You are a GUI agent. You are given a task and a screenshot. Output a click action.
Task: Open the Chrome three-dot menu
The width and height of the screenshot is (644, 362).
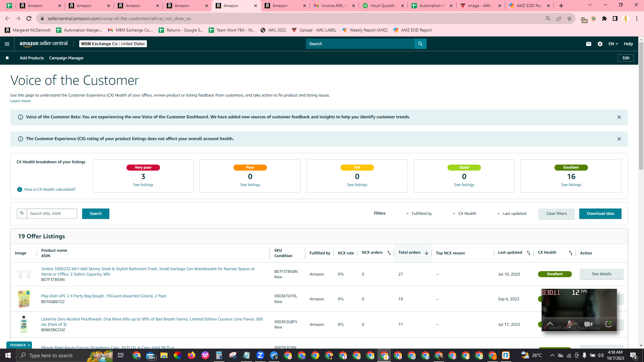[637, 18]
